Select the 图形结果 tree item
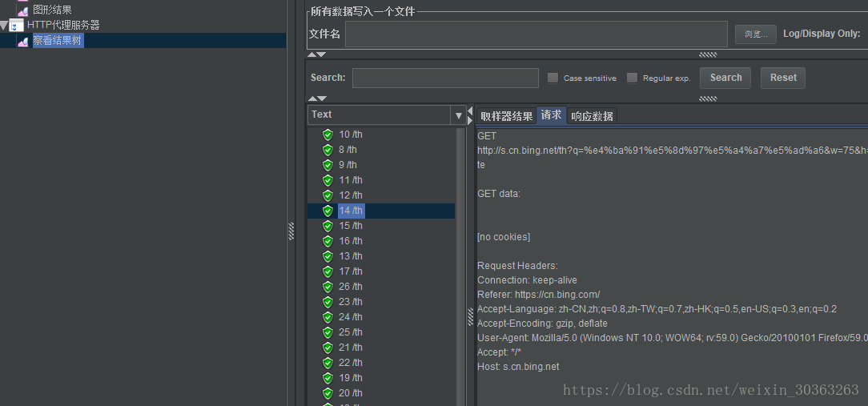This screenshot has width=868, height=406. tap(52, 10)
